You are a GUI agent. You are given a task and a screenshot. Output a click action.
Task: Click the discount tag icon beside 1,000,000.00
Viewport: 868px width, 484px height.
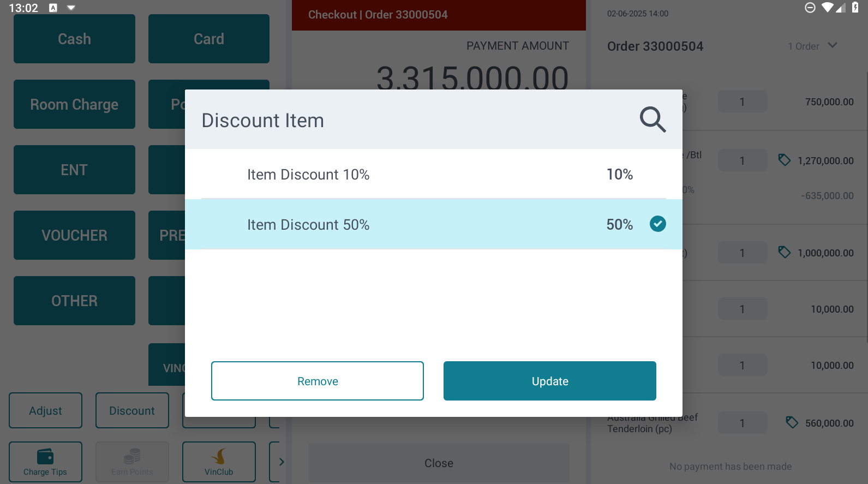tap(784, 252)
